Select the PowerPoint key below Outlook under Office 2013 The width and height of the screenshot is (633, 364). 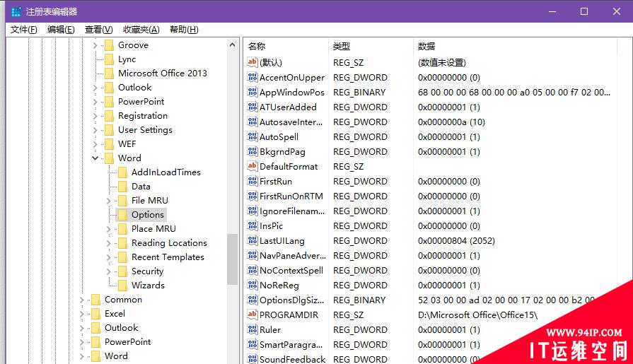click(x=141, y=102)
